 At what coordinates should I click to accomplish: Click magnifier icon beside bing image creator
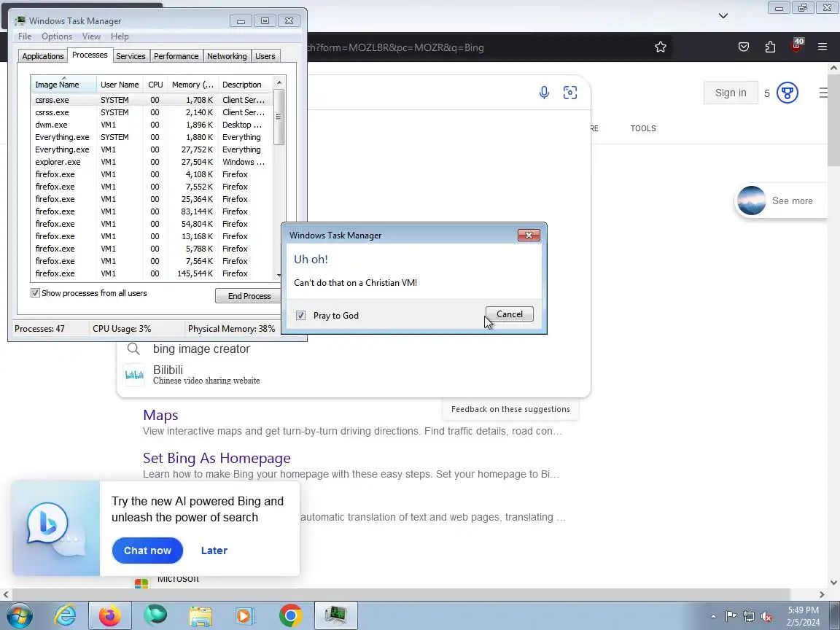133,349
